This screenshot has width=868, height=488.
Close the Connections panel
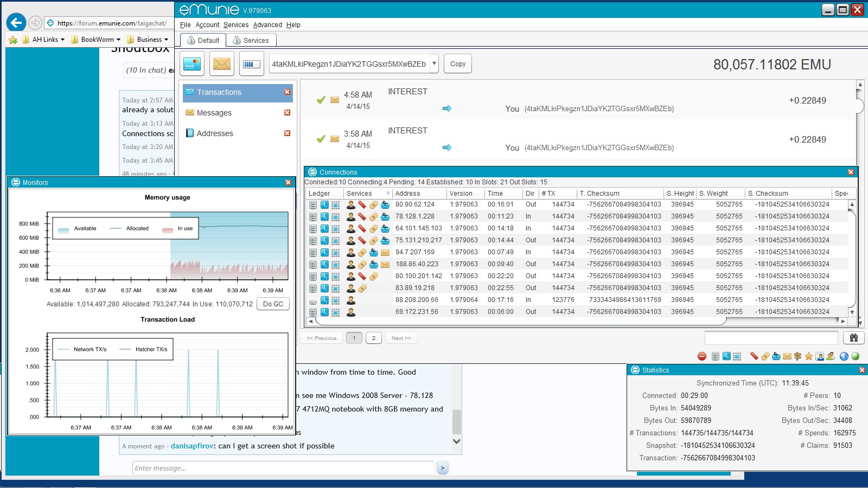[x=851, y=172]
